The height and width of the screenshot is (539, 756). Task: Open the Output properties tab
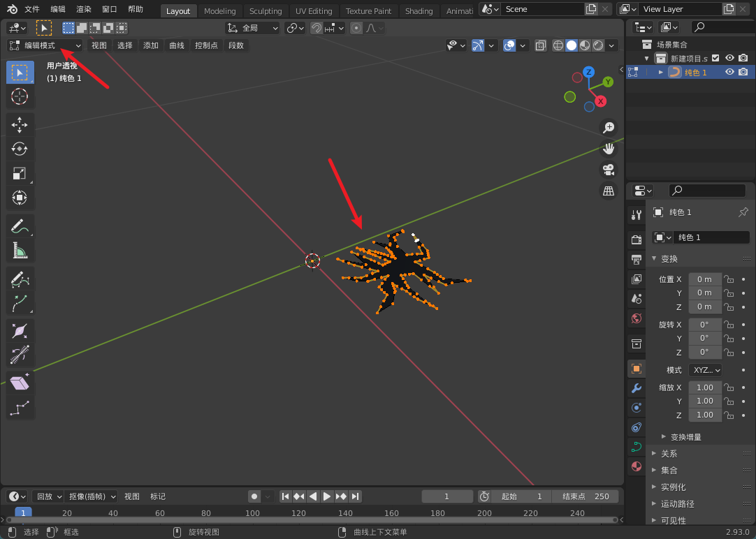click(x=637, y=259)
